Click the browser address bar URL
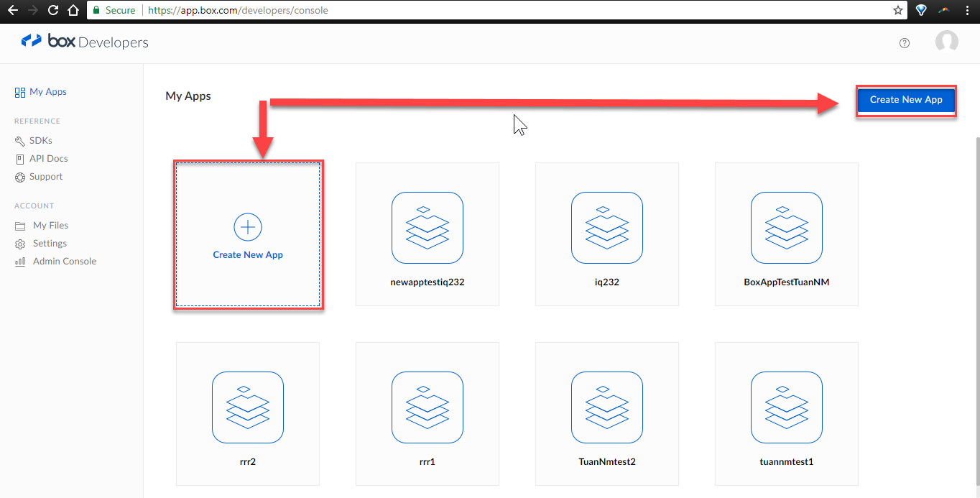Viewport: 980px width, 498px height. click(239, 11)
